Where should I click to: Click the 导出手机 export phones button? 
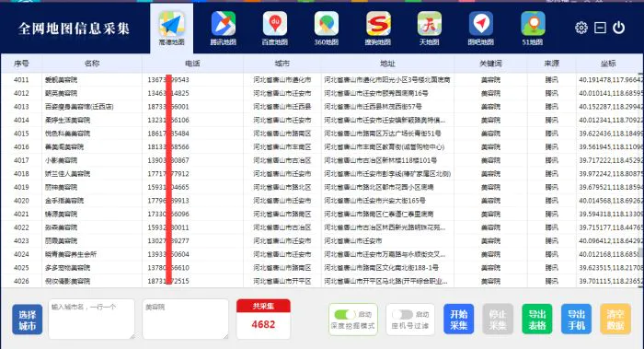click(x=576, y=320)
